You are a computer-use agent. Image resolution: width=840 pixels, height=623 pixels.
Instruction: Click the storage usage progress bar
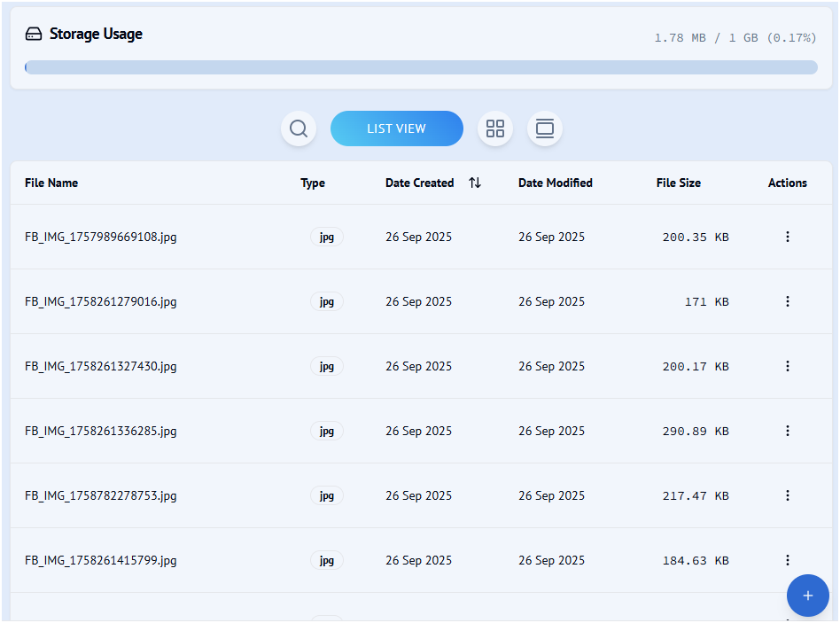pyautogui.click(x=421, y=67)
